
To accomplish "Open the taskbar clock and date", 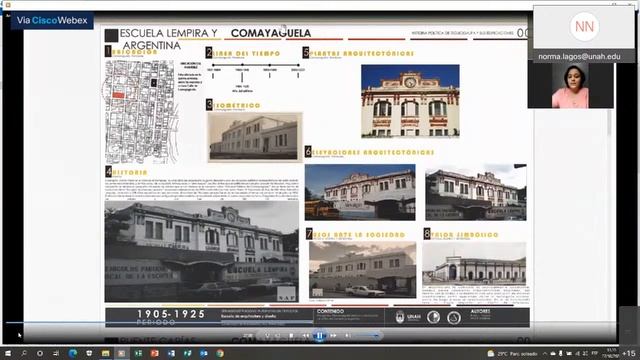I will pos(611,353).
